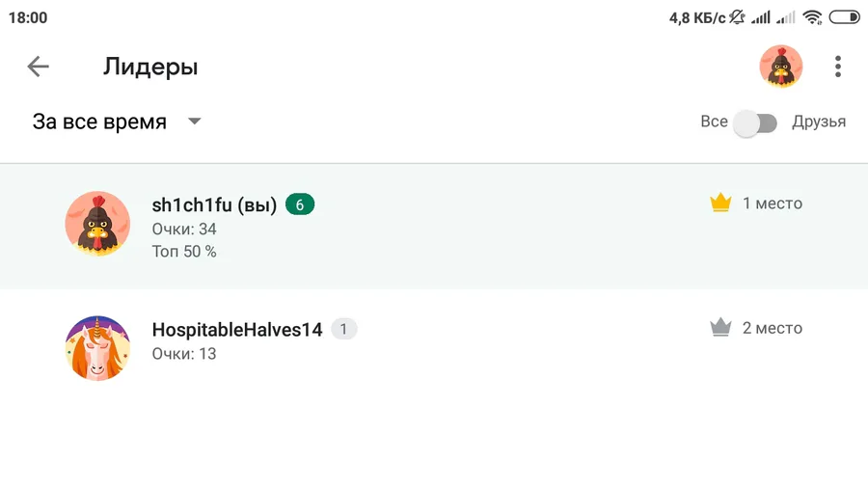Open the За все время time filter
The width and height of the screenshot is (868, 488).
[x=117, y=122]
